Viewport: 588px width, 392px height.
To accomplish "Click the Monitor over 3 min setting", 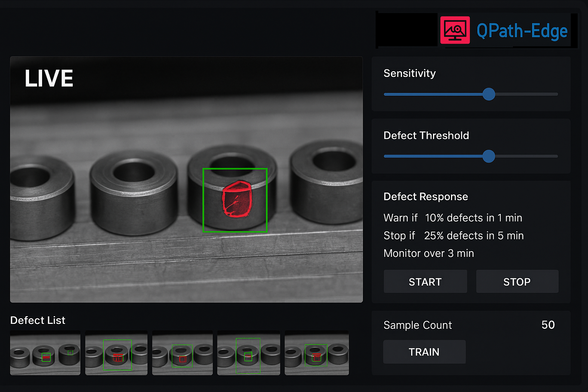I will [429, 253].
